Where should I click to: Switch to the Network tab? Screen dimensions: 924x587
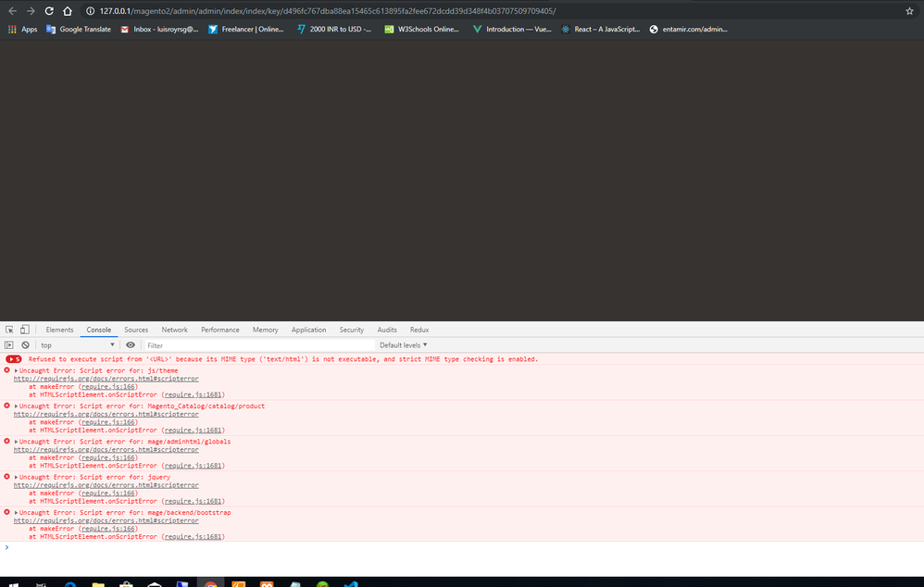(174, 330)
